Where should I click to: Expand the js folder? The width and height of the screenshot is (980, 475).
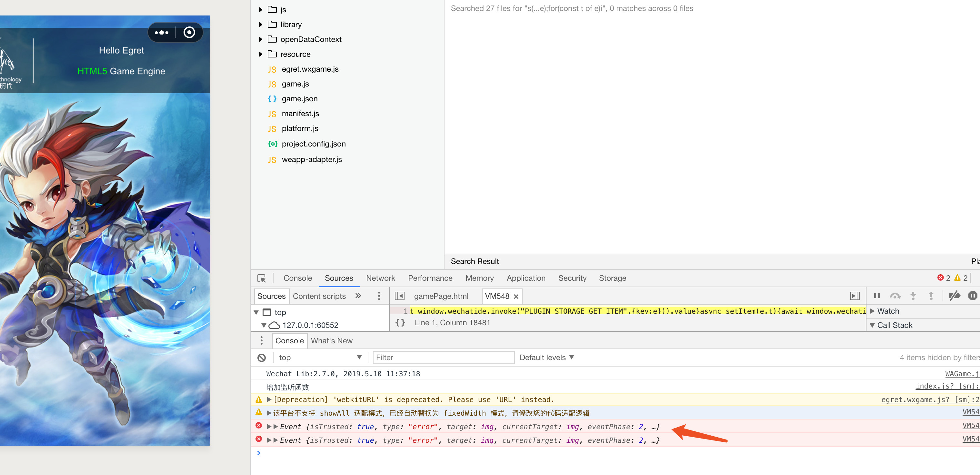(261, 9)
